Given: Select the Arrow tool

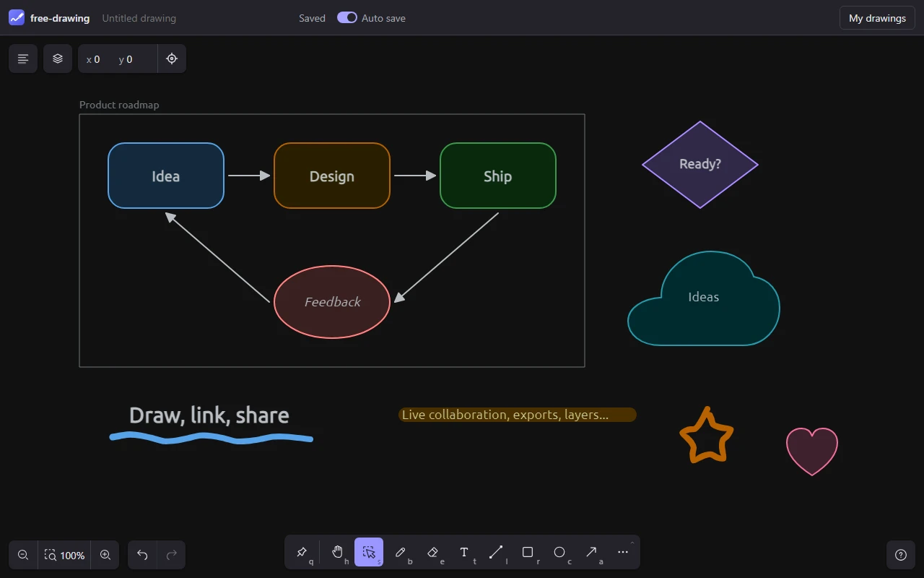Looking at the screenshot, I should tap(591, 553).
